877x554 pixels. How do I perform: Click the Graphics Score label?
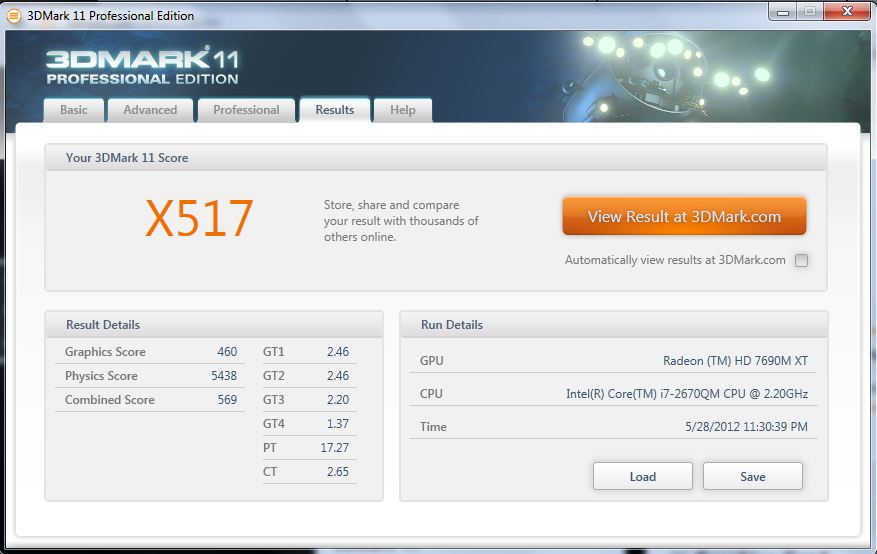pyautogui.click(x=105, y=352)
